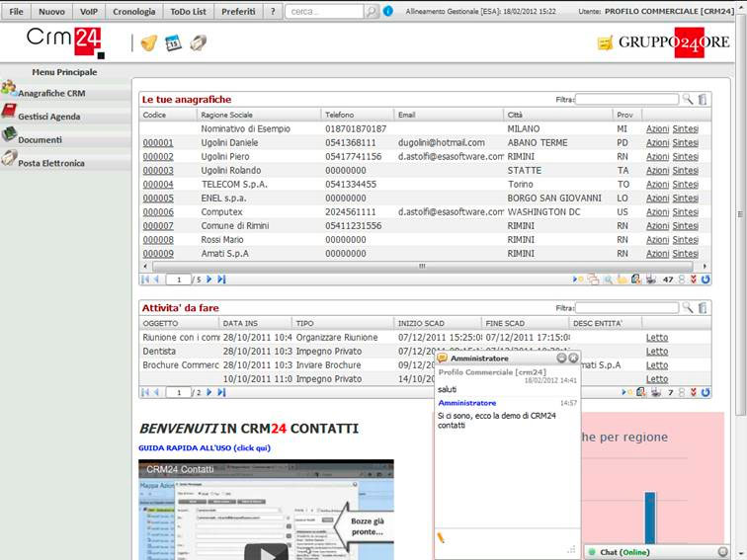Click the anagrafiche page number box
This screenshot has height=560, width=747.
coord(179,280)
